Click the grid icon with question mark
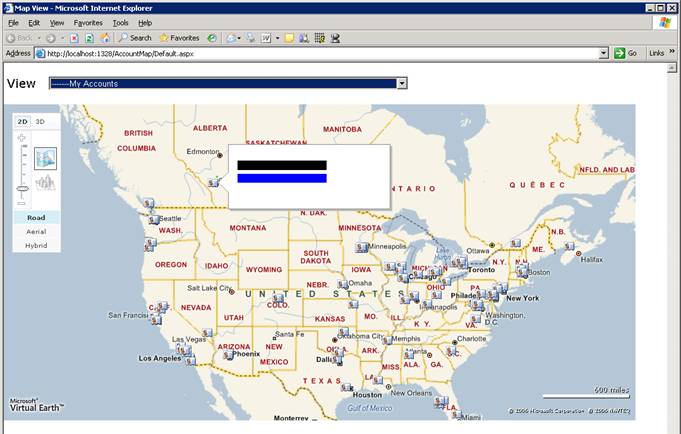681x434 pixels. (x=320, y=38)
